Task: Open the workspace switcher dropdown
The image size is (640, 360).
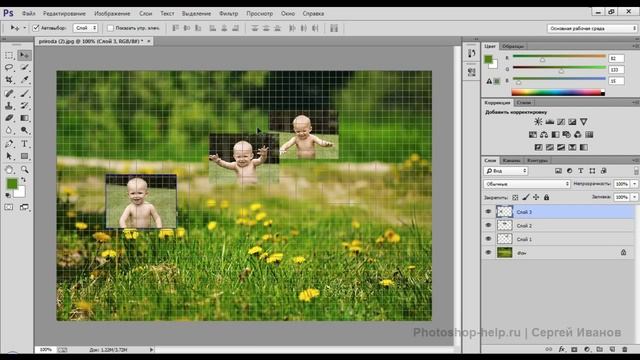Action: (x=592, y=28)
